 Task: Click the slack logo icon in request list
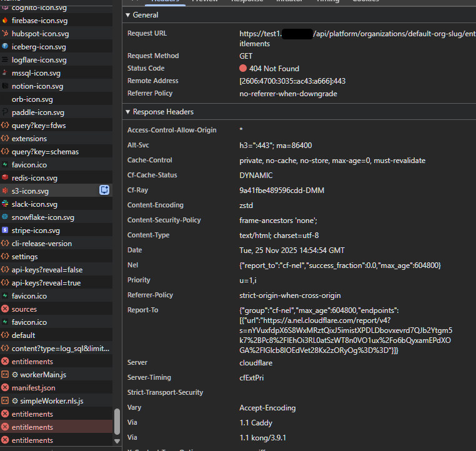tap(5, 204)
